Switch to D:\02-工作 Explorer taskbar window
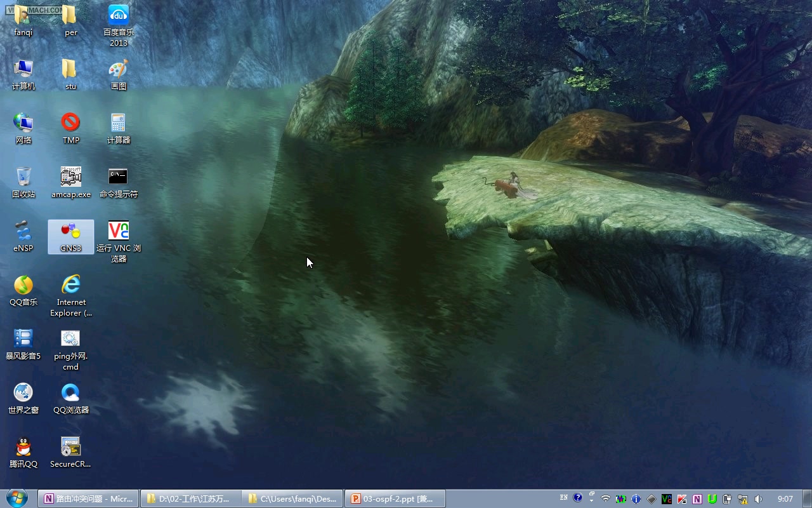 (x=190, y=498)
